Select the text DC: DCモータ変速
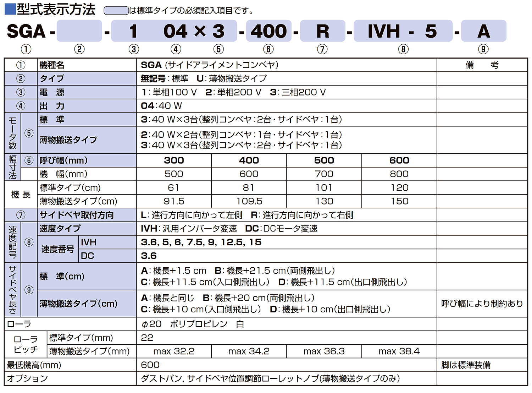This screenshot has height=393, width=532. point(281,229)
